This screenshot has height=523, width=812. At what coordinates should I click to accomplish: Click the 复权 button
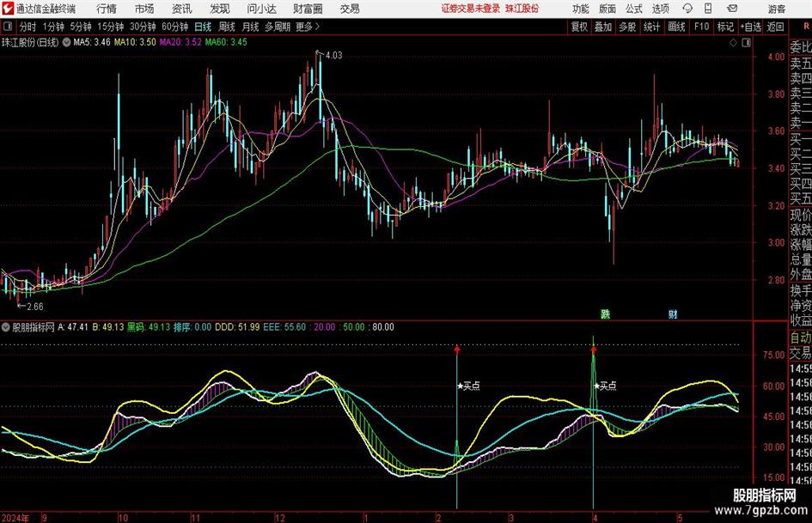point(580,27)
